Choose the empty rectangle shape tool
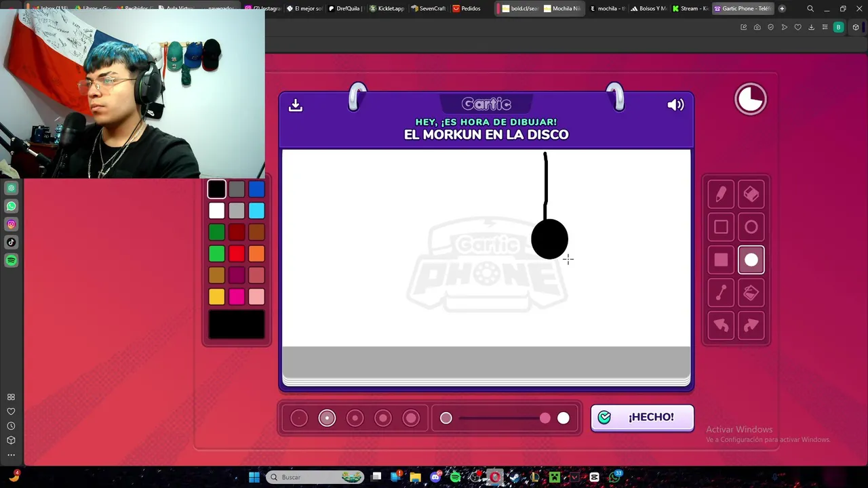 (721, 227)
